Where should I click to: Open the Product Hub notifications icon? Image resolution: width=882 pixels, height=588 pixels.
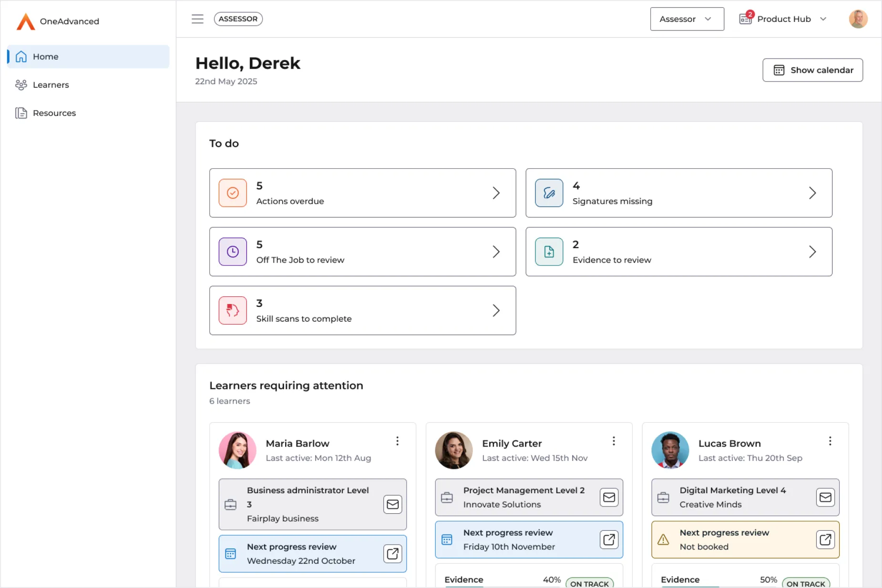click(x=745, y=19)
